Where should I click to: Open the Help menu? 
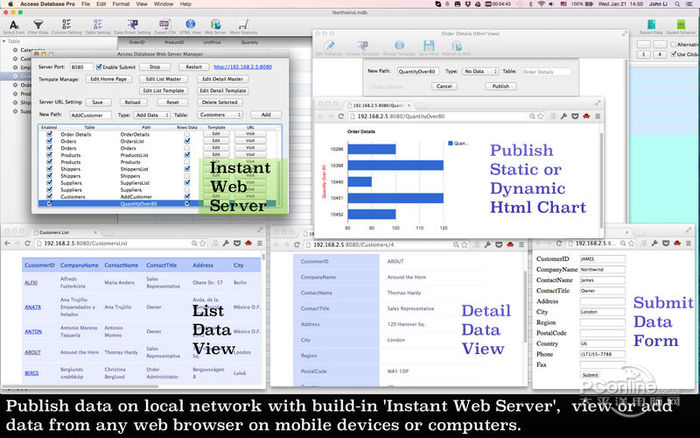pyautogui.click(x=186, y=4)
